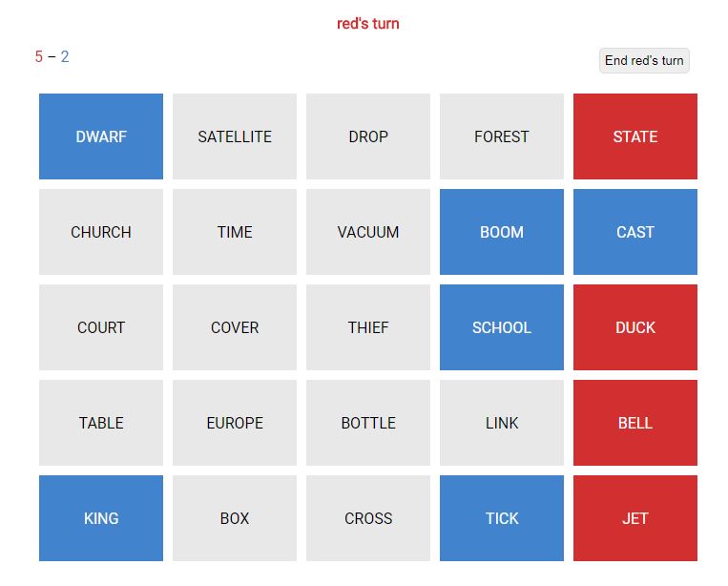The height and width of the screenshot is (586, 728).
Task: Guess the TABLE card
Action: tap(101, 423)
